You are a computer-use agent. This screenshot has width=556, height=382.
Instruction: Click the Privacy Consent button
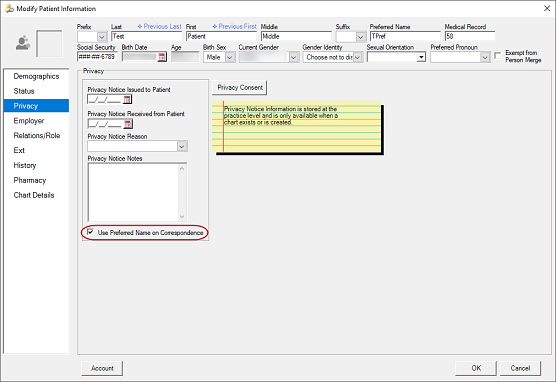(x=240, y=88)
